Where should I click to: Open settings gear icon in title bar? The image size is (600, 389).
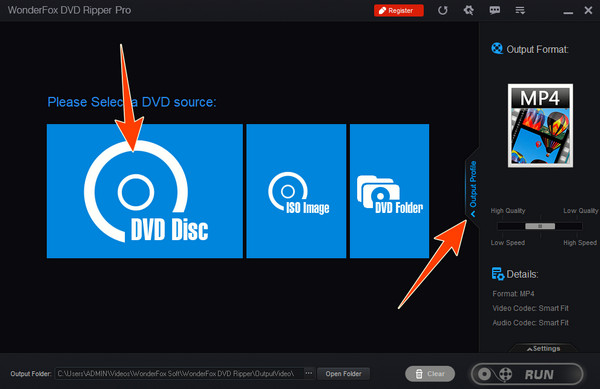pos(469,10)
